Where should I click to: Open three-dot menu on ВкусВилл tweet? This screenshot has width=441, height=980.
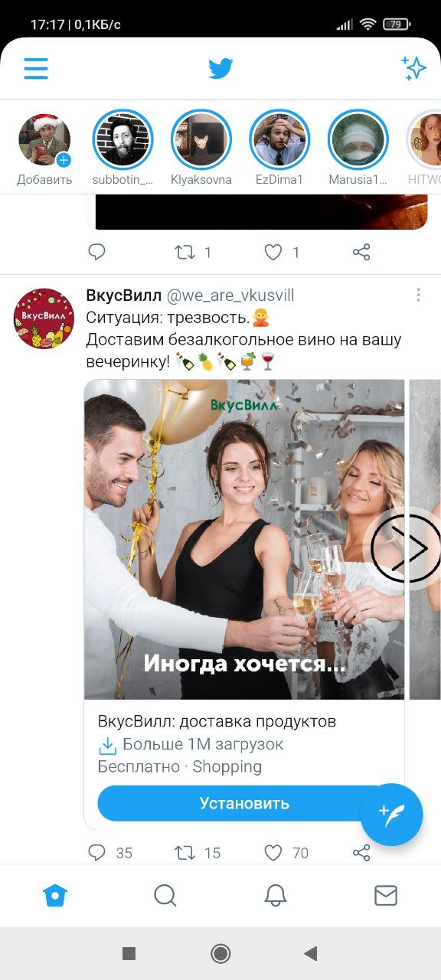point(418,296)
